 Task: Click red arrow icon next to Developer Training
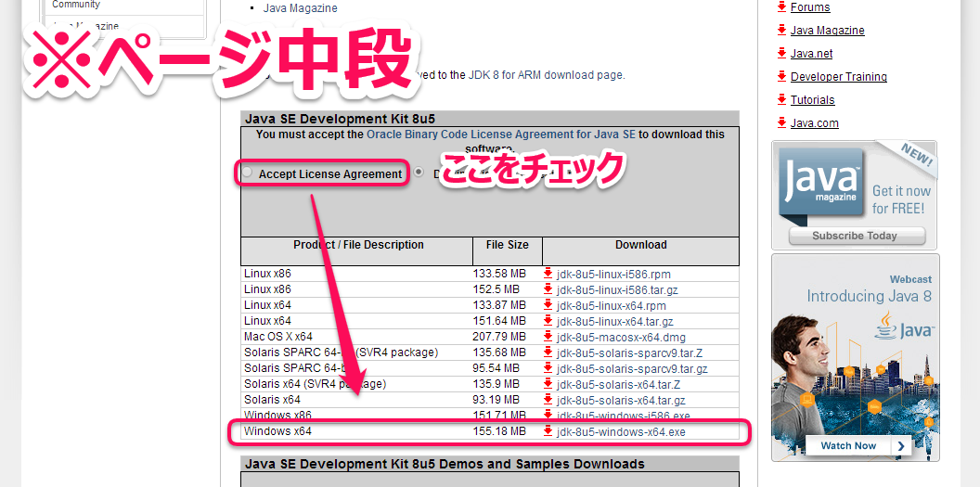[x=781, y=76]
